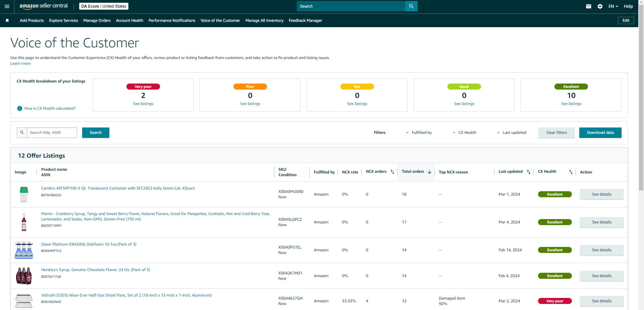Click the Mar 4, 2024 last updated date
This screenshot has height=310, width=644.
point(509,222)
